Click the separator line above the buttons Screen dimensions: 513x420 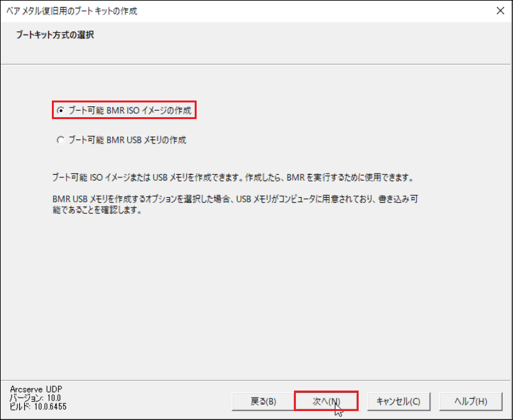(x=256, y=380)
